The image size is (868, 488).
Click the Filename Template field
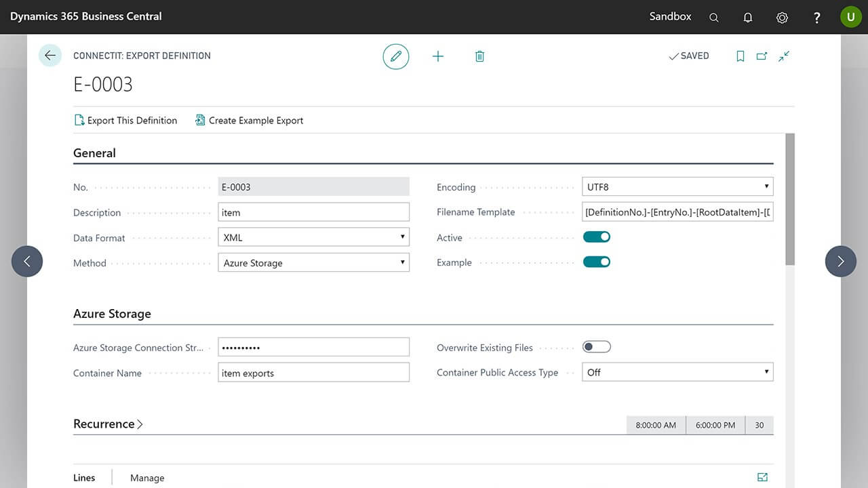(677, 212)
